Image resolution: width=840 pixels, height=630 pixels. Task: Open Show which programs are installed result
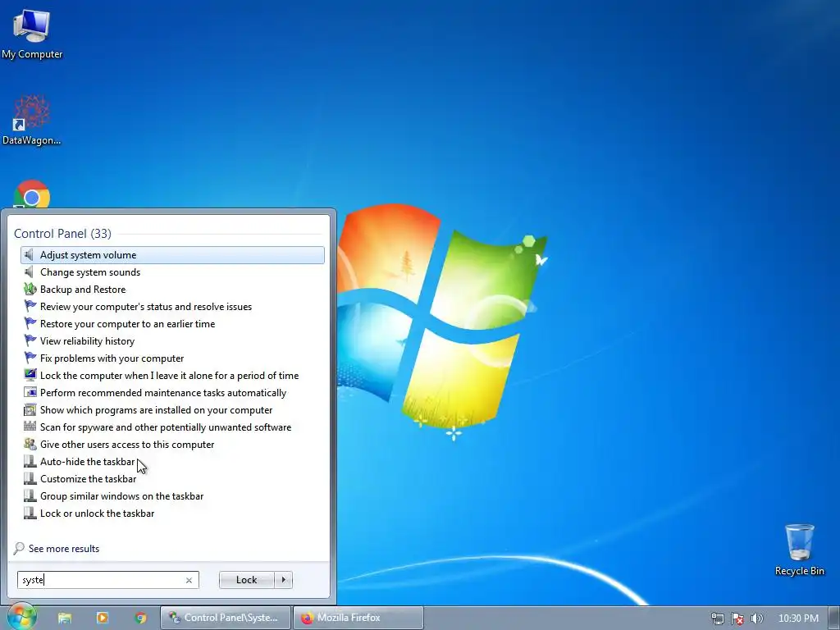pos(172,410)
